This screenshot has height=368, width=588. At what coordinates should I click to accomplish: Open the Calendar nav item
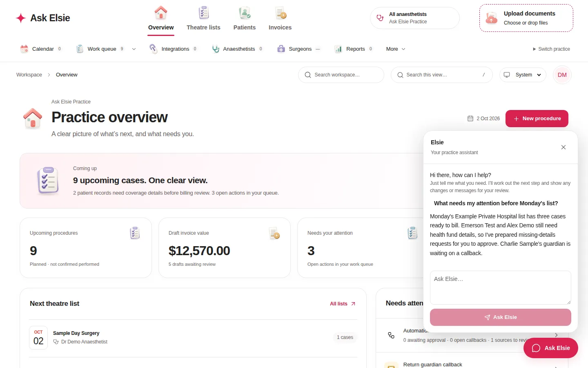coord(41,49)
